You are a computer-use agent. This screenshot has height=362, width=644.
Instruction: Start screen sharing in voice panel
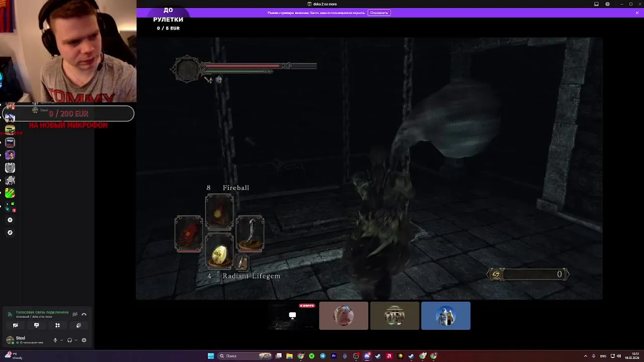pyautogui.click(x=36, y=325)
